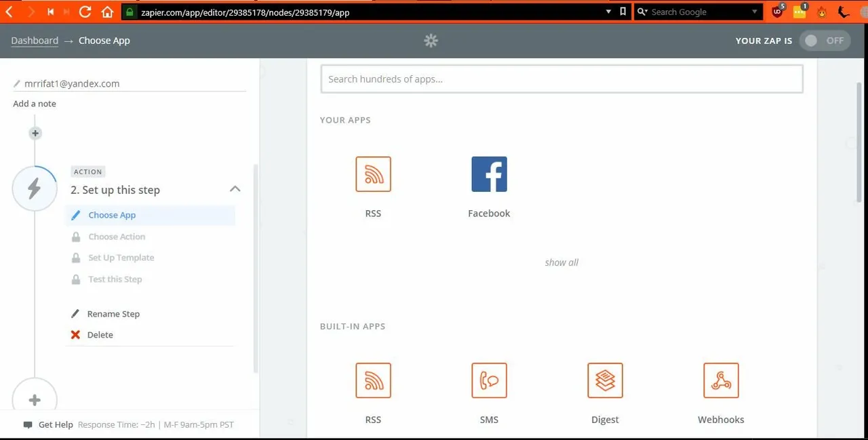Viewport: 868px width, 440px height.
Task: Click the left sidebar vertical scrollbar
Action: (x=256, y=268)
